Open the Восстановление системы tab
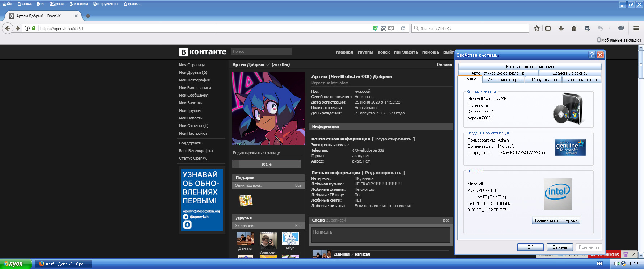This screenshot has width=644, height=269. tap(530, 67)
